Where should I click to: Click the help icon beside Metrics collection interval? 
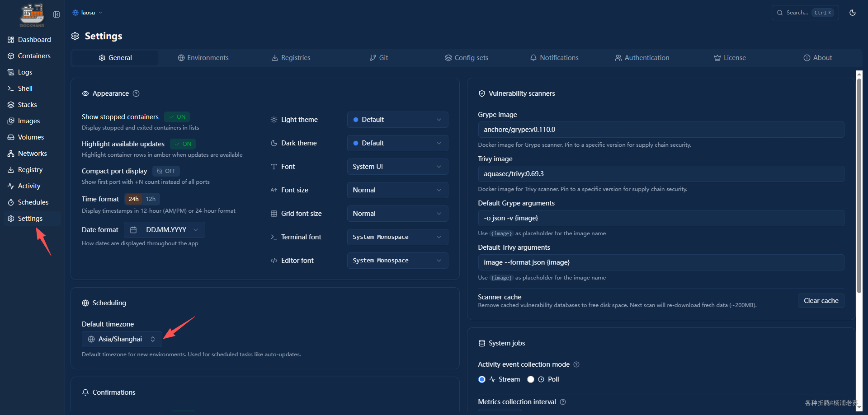point(563,402)
